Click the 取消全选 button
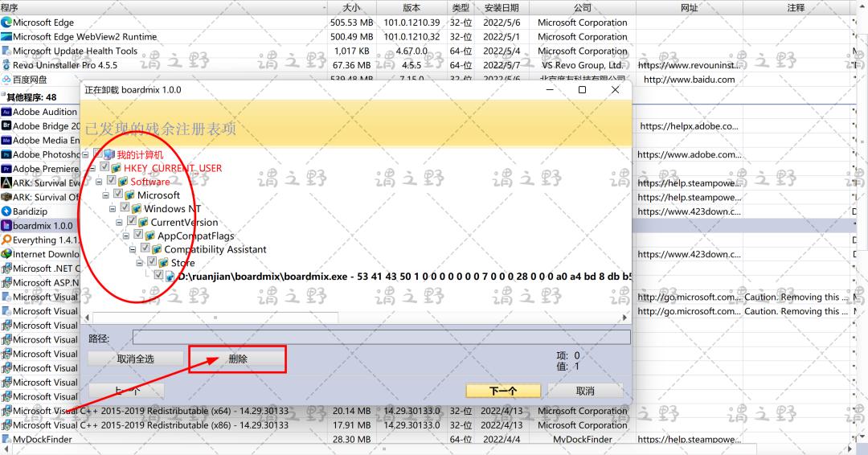 pyautogui.click(x=136, y=359)
